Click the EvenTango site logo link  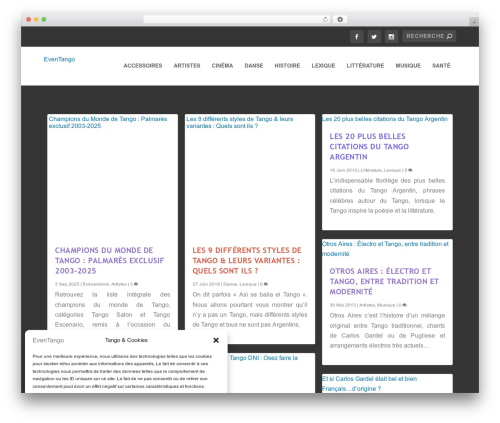click(59, 59)
